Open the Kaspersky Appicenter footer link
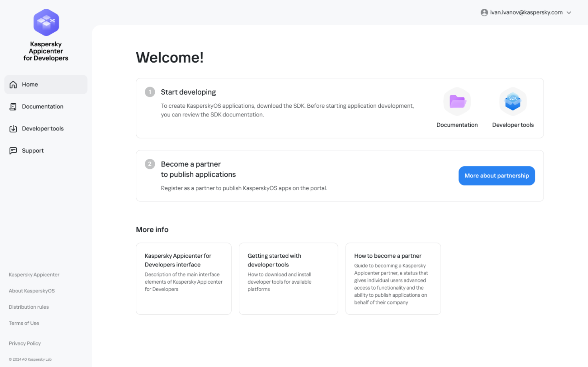588x367 pixels. coord(34,275)
